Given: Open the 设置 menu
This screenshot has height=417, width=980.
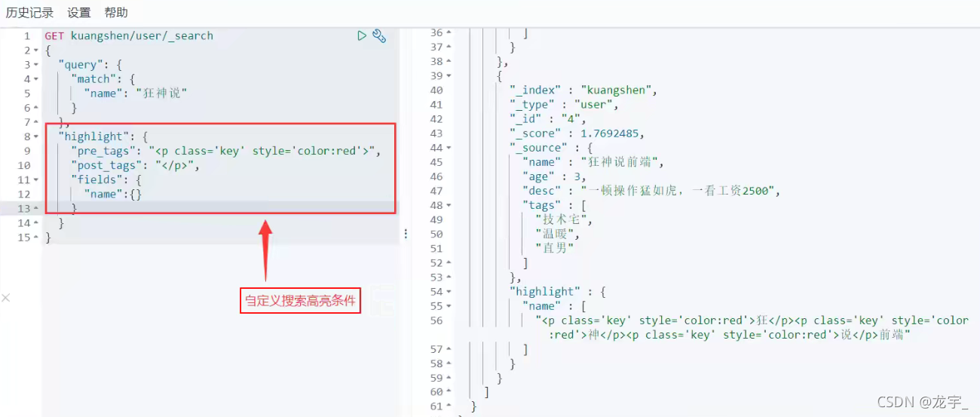Looking at the screenshot, I should coord(78,13).
